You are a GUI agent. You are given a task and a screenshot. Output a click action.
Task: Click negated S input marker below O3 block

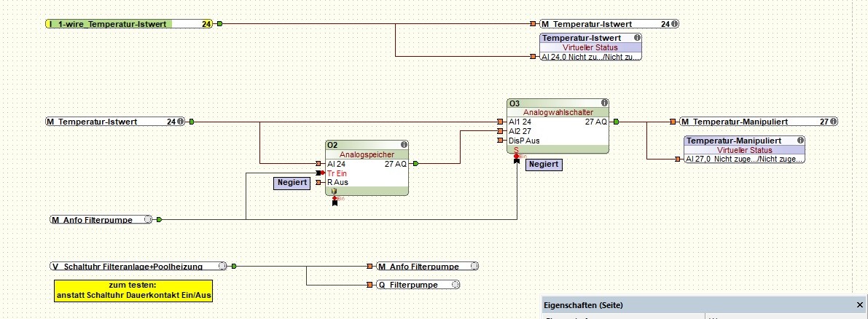[x=517, y=159]
